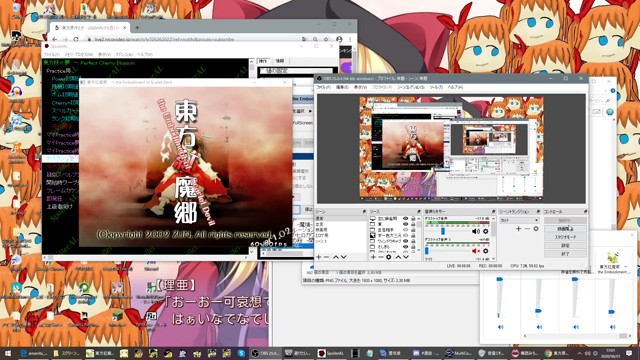Click OBS sources list scroll-down arrow

tap(419, 250)
